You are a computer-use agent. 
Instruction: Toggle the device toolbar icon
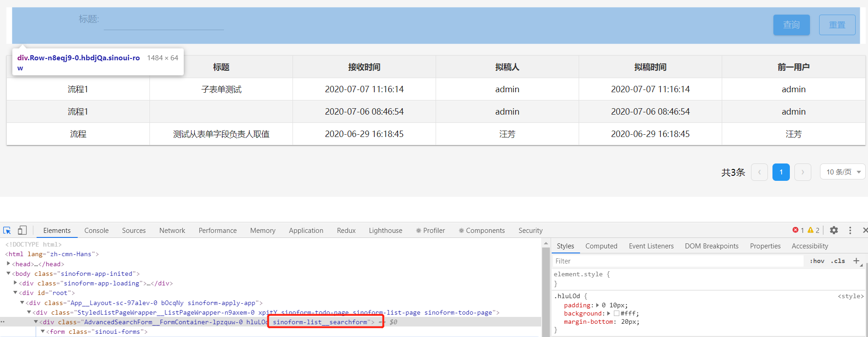point(22,231)
